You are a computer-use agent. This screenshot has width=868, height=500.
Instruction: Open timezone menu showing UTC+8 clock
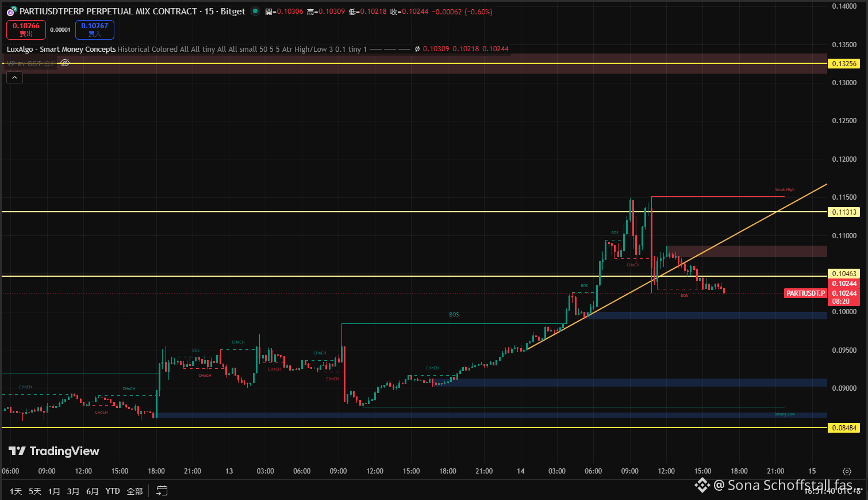pyautogui.click(x=833, y=491)
